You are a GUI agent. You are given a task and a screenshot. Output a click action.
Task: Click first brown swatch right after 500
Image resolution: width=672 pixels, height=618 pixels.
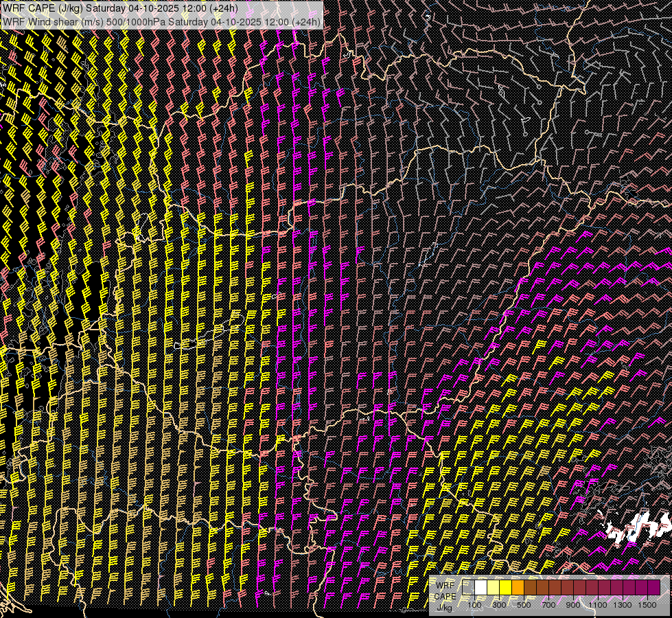[x=531, y=587]
